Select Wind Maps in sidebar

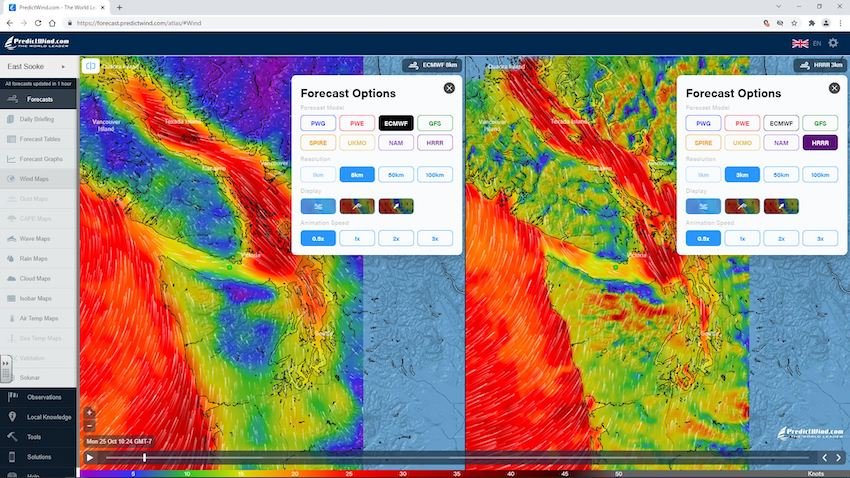coord(38,179)
